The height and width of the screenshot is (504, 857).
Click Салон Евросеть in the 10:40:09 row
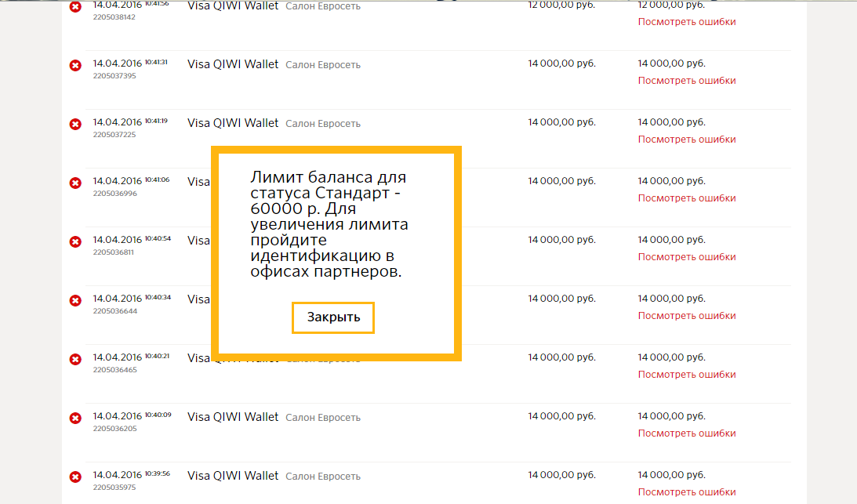323,418
